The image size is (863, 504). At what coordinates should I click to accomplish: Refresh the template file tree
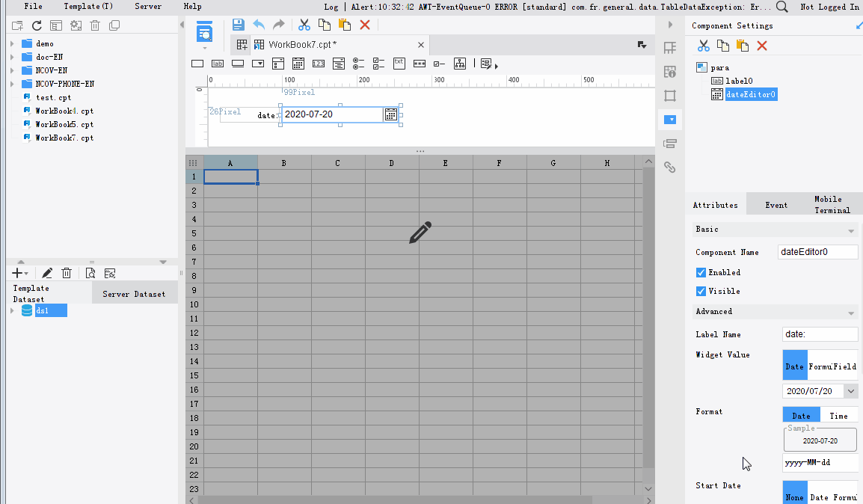pyautogui.click(x=37, y=25)
